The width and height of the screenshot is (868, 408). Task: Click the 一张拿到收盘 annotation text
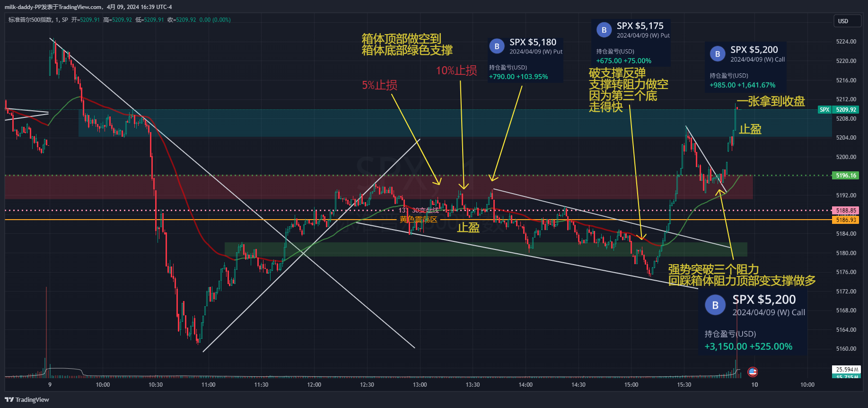coord(771,101)
